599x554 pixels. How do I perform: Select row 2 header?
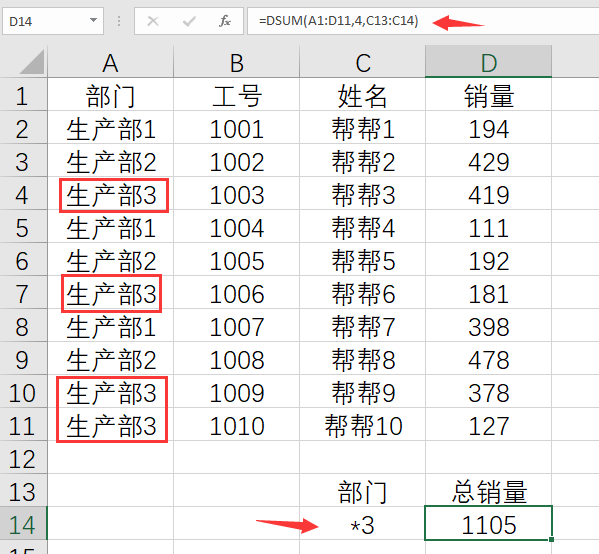(x=23, y=128)
